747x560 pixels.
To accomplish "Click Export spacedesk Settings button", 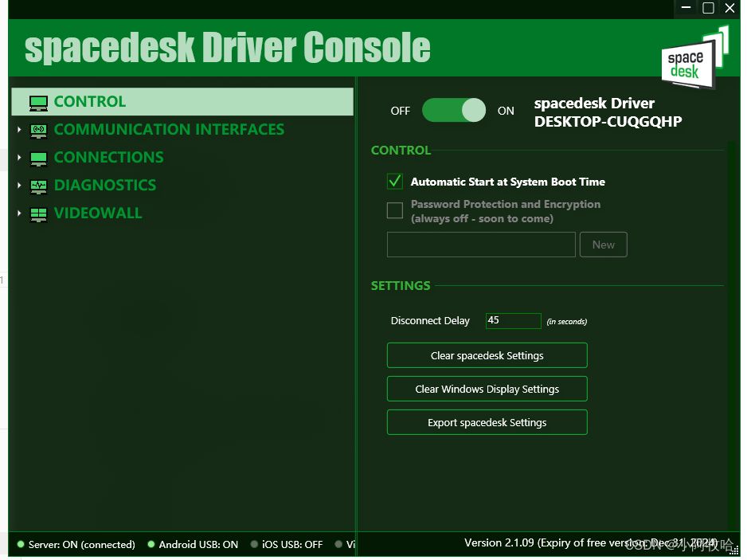I will point(487,422).
